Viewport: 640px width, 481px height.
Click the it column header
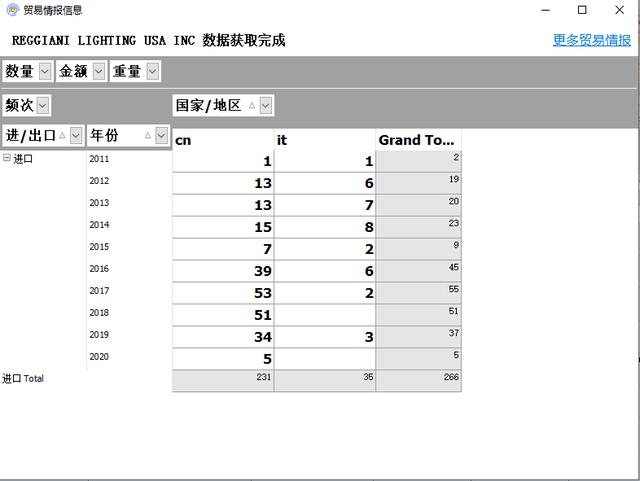tap(324, 140)
